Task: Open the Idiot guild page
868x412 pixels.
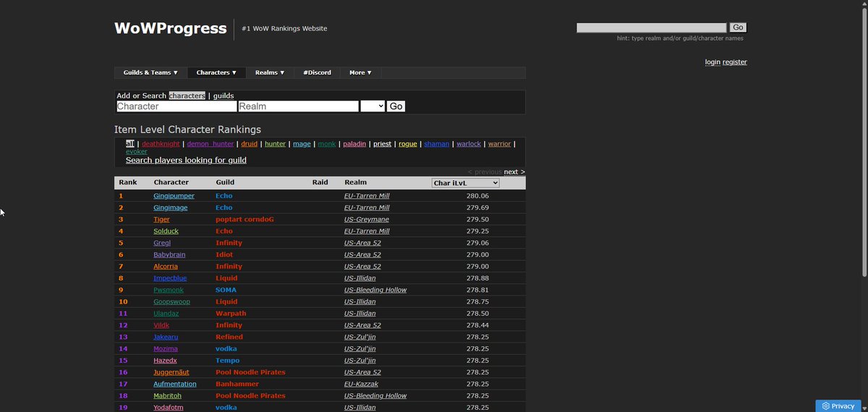Action: (x=224, y=255)
